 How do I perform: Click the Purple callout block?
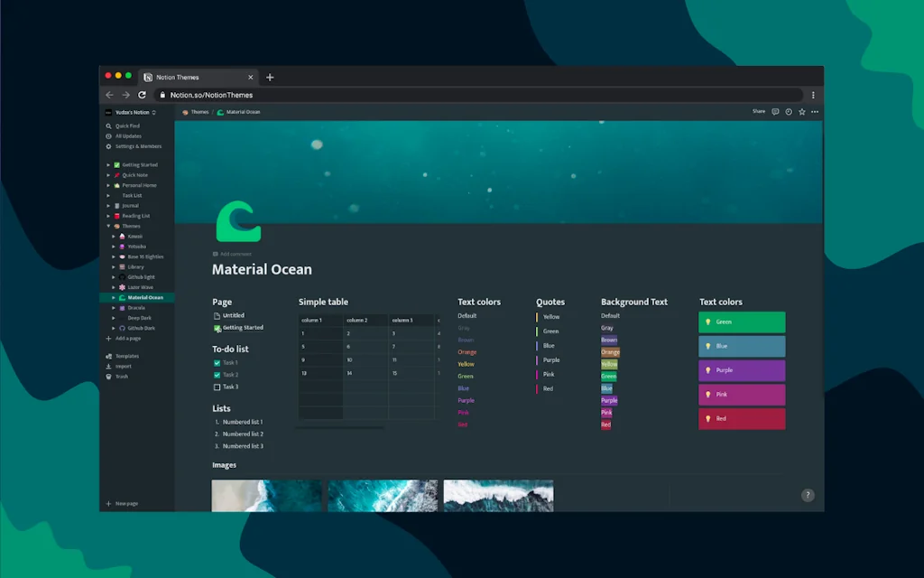742,370
